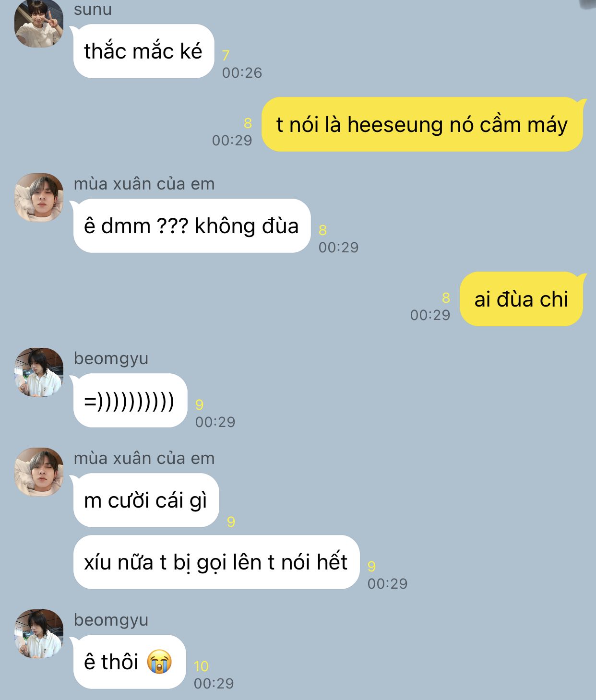Tap avatar beside 'ê dmm ??? không đùa'
The width and height of the screenshot is (596, 700).
39,198
